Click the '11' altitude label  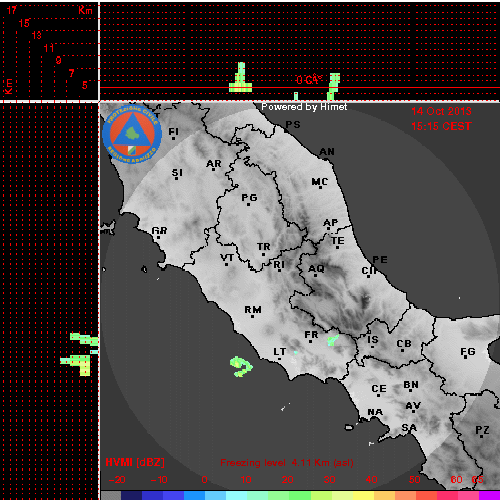(x=49, y=48)
